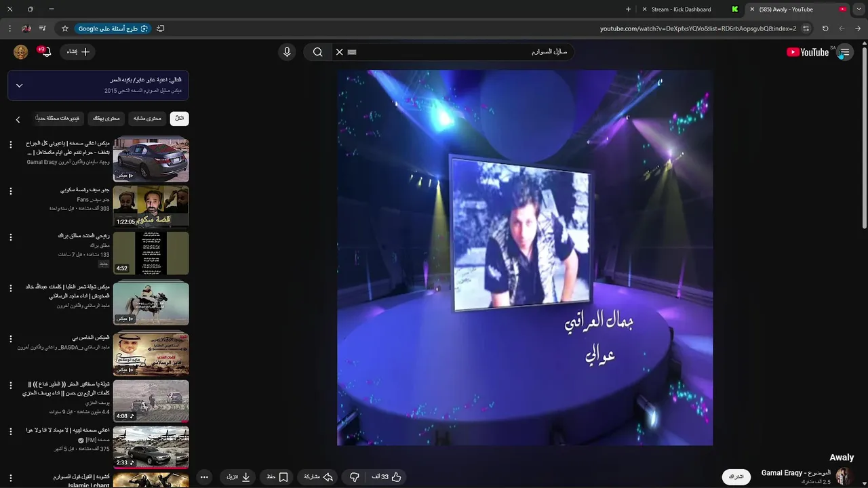This screenshot has width=868, height=488.
Task: Open the grey car mix thumbnail
Action: 151,160
